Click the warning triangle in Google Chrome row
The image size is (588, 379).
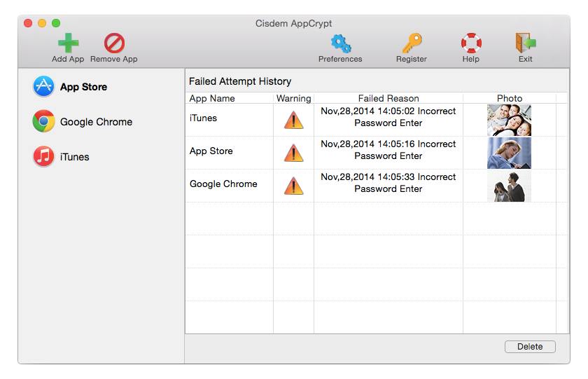pos(293,186)
